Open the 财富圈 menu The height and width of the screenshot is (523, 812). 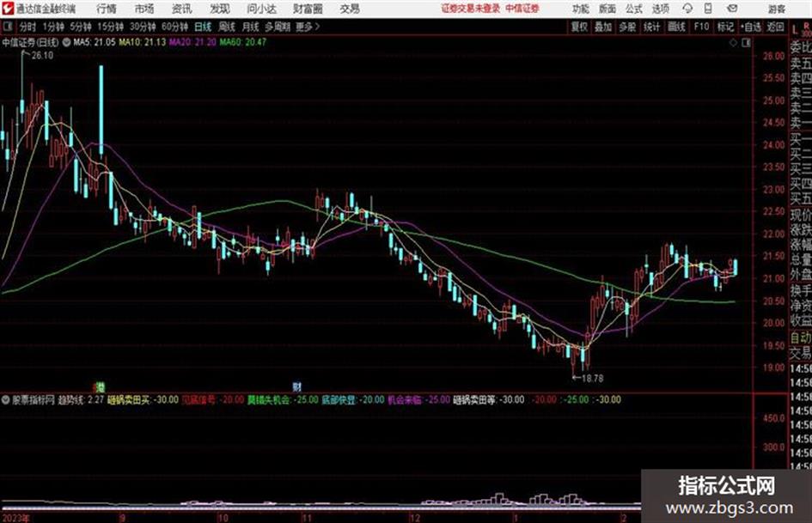pyautogui.click(x=308, y=9)
